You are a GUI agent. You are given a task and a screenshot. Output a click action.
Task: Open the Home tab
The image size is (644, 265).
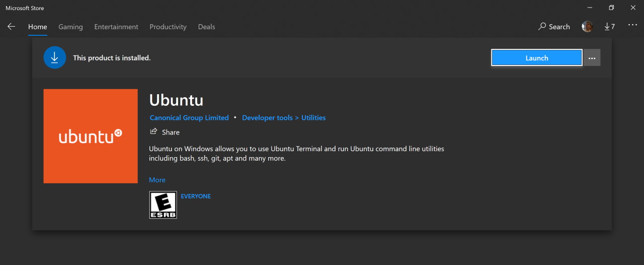(x=38, y=27)
